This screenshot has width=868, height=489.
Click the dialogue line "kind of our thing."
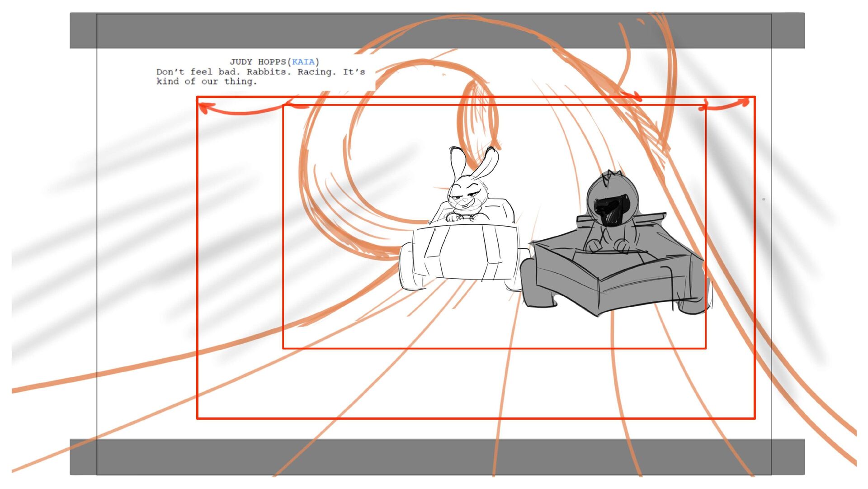(207, 81)
